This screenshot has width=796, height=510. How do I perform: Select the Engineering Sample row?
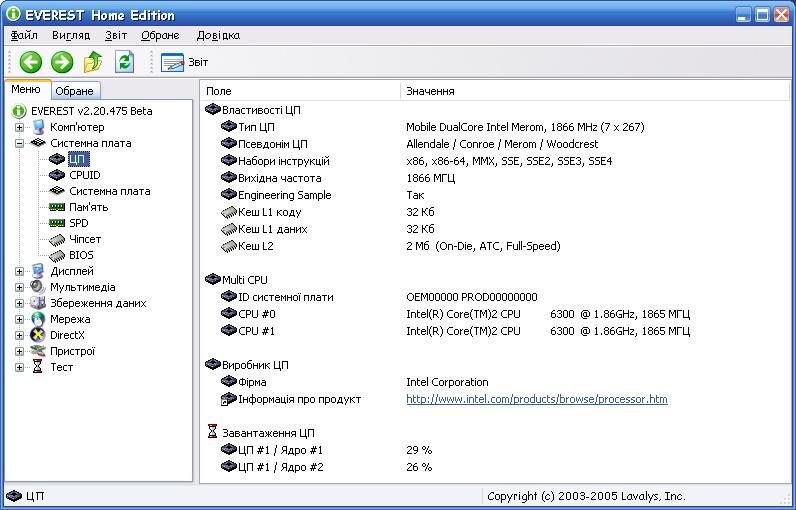point(495,195)
